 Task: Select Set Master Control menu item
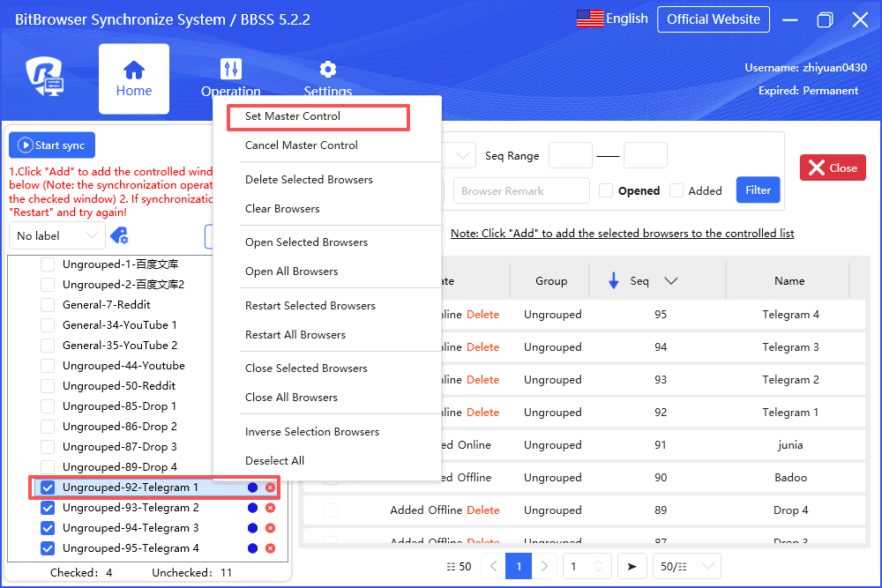293,116
